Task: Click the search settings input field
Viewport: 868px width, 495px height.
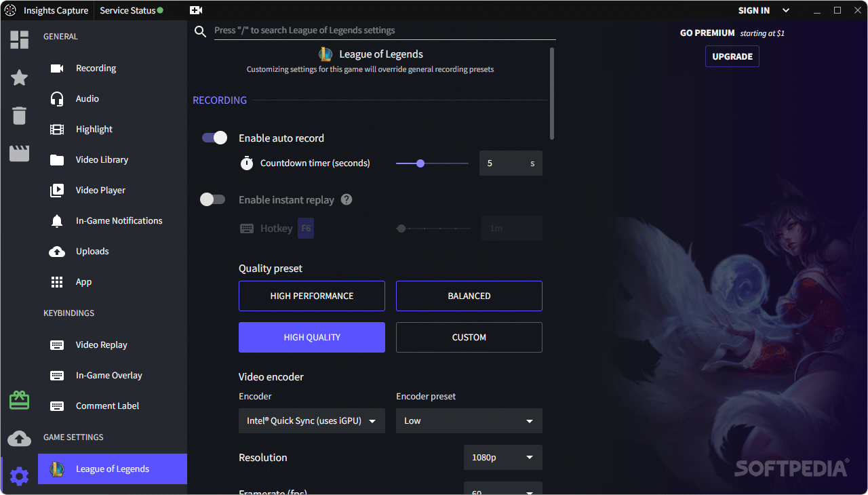Action: 384,31
